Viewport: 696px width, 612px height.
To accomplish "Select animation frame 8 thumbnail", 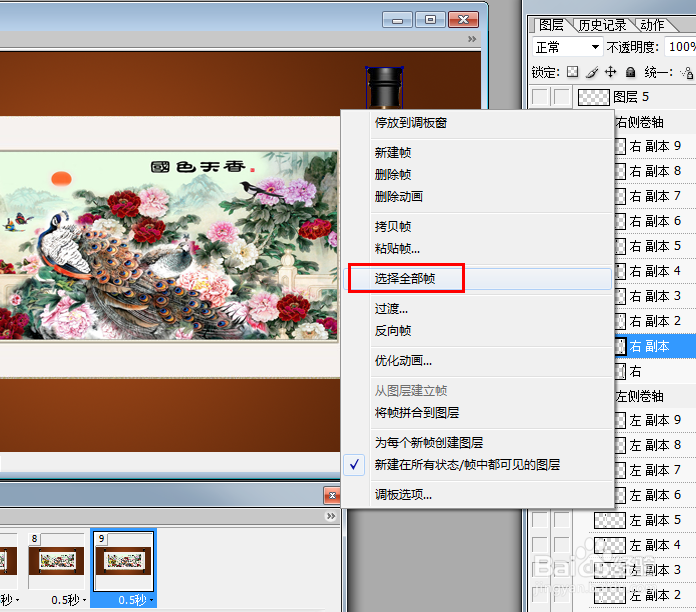I will (x=56, y=561).
